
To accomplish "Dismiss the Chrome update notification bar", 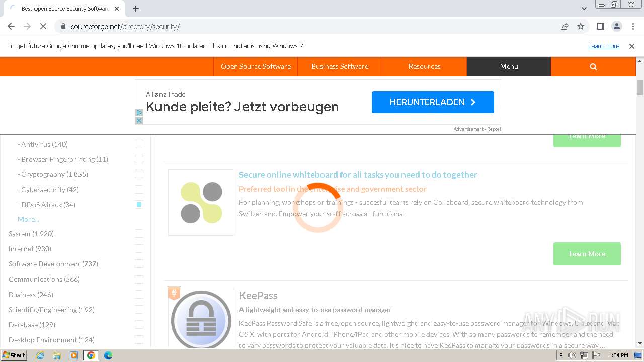I will [x=632, y=46].
